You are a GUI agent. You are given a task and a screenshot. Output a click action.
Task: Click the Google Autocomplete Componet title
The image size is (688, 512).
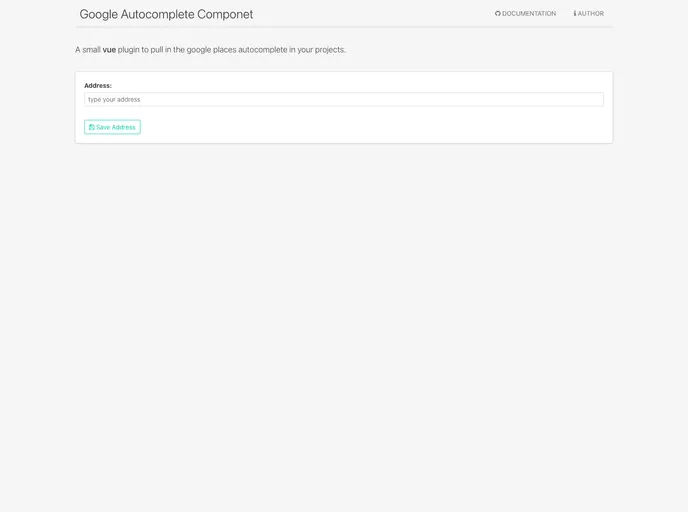166,14
